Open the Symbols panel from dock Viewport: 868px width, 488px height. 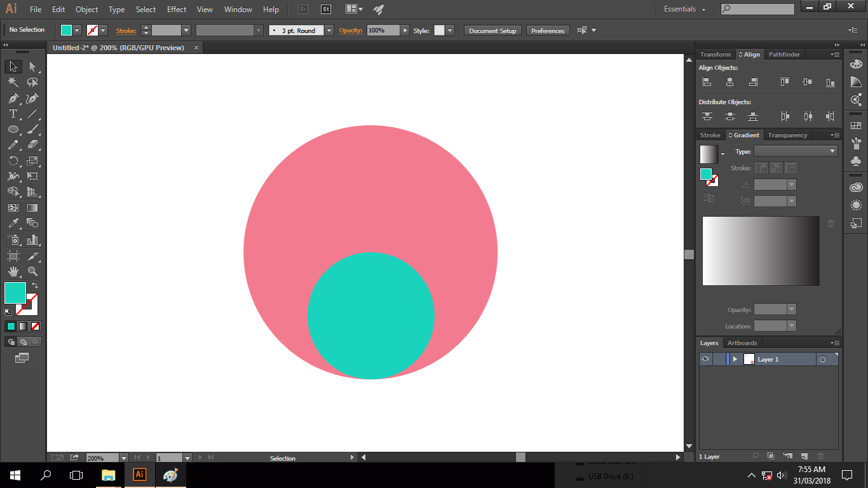(x=856, y=161)
